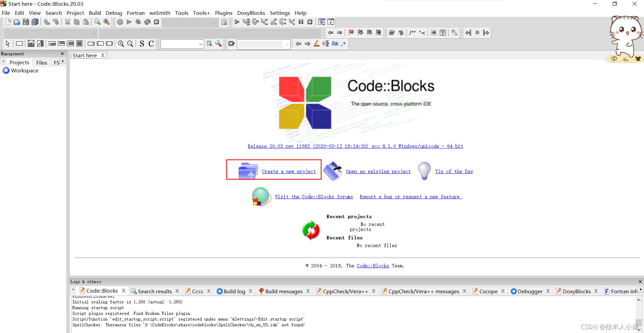Viewport: 644px width, 333px height.
Task: Click the Redo arrow icon
Action: tap(56, 22)
